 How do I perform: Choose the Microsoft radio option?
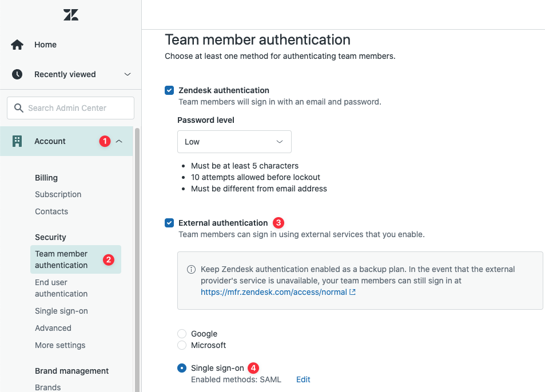point(182,345)
